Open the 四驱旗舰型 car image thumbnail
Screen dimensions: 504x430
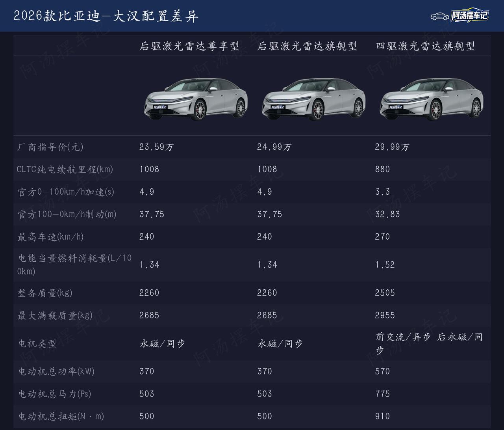coord(432,98)
